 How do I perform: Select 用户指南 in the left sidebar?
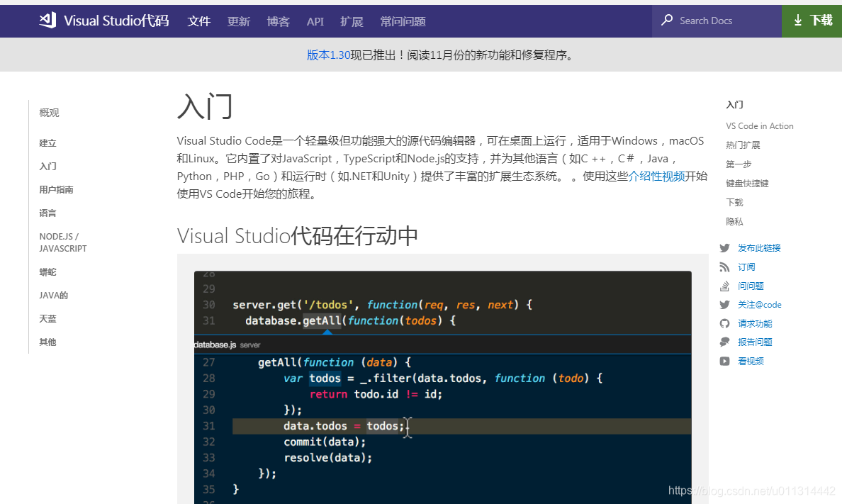tap(56, 190)
